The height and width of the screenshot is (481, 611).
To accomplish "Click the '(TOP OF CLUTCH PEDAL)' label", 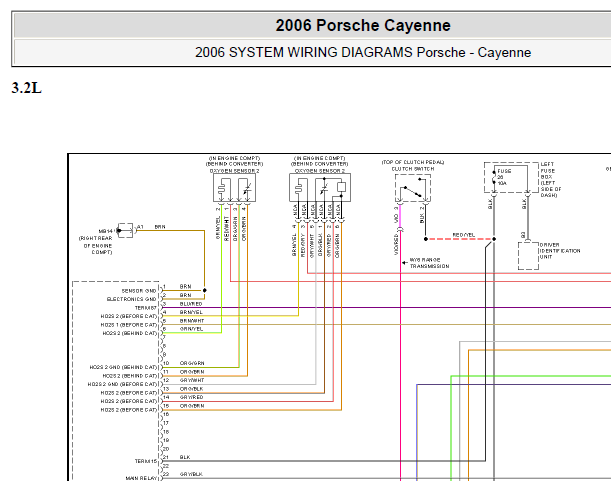I will point(413,162).
